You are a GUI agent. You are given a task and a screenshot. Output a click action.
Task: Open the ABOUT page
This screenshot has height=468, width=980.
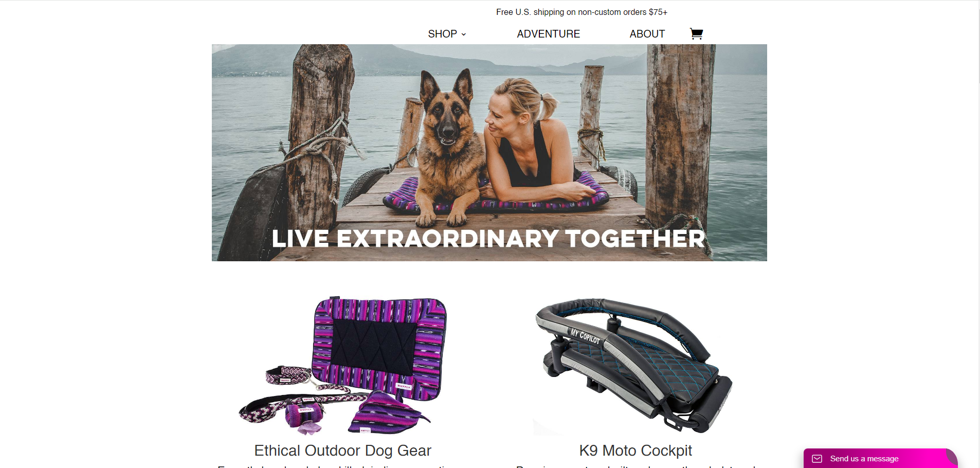(647, 34)
